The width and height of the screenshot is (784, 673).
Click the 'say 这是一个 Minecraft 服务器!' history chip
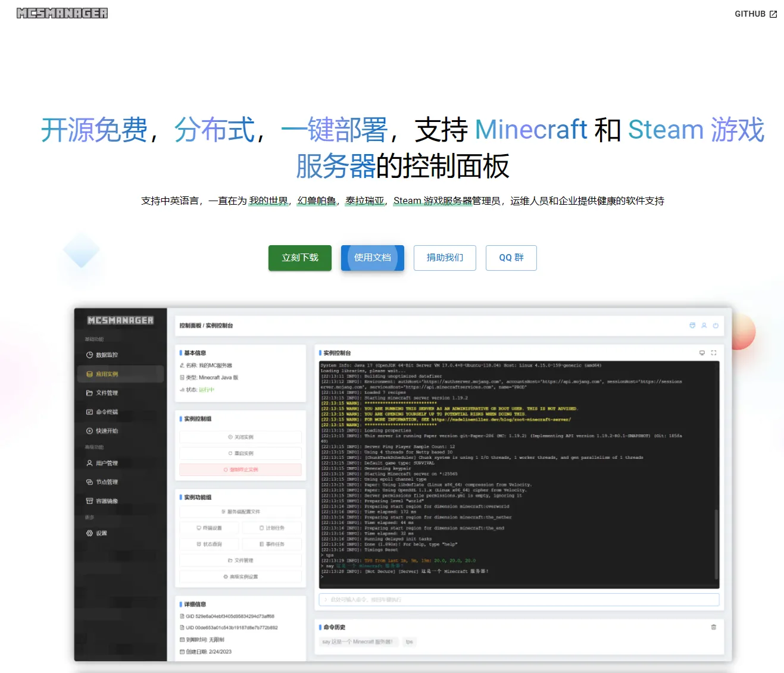358,642
